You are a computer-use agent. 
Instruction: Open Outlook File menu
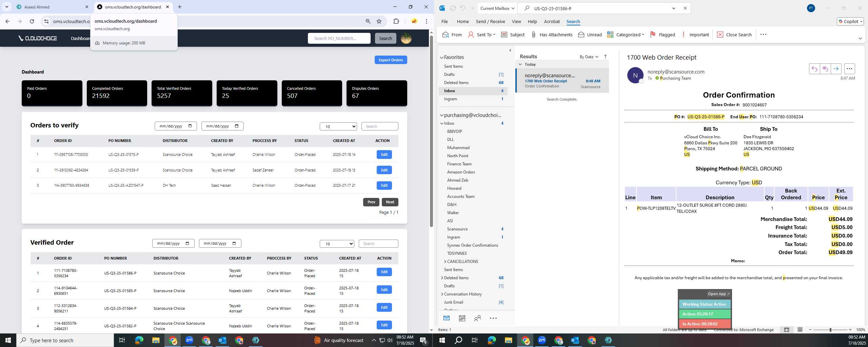tap(444, 21)
